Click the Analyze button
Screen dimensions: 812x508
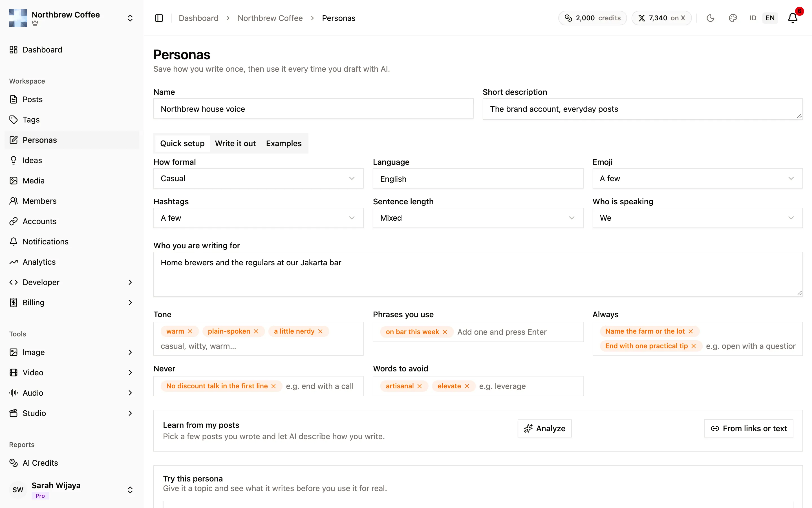pyautogui.click(x=544, y=428)
